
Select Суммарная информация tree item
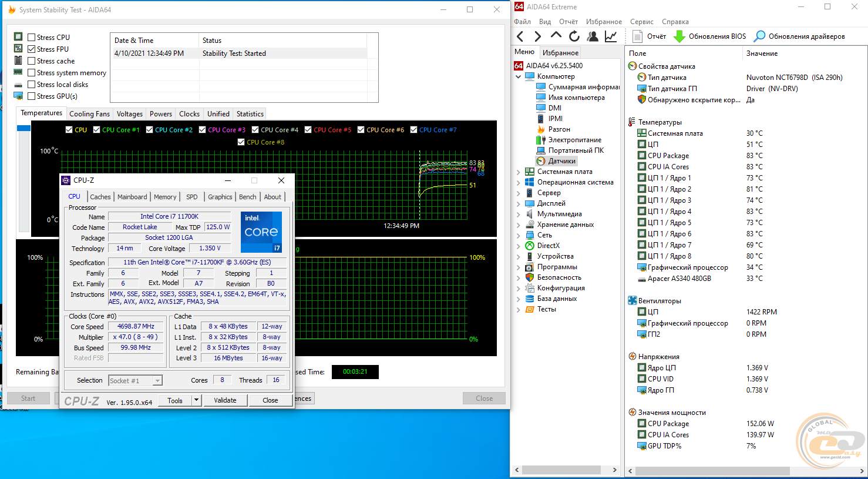pos(578,87)
